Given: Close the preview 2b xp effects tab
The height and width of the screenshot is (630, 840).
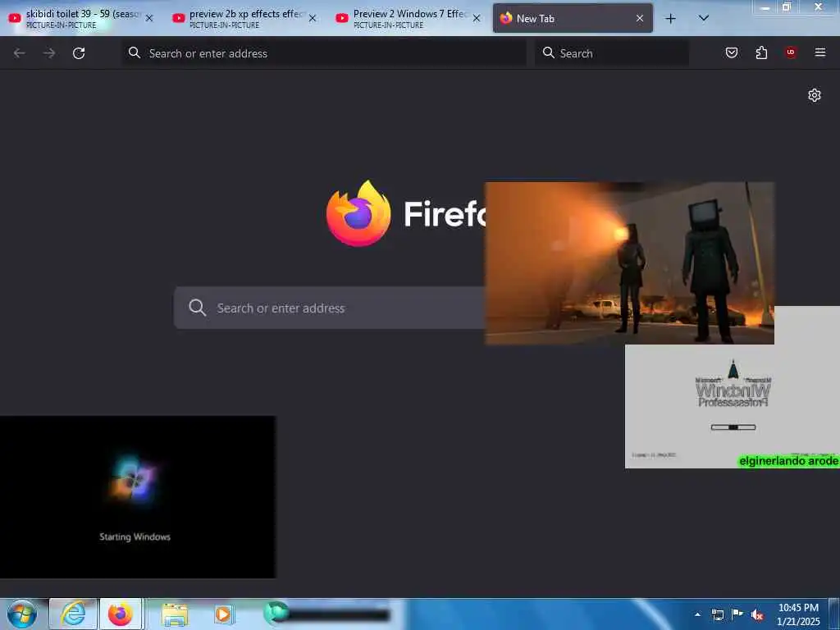Looking at the screenshot, I should tap(313, 18).
